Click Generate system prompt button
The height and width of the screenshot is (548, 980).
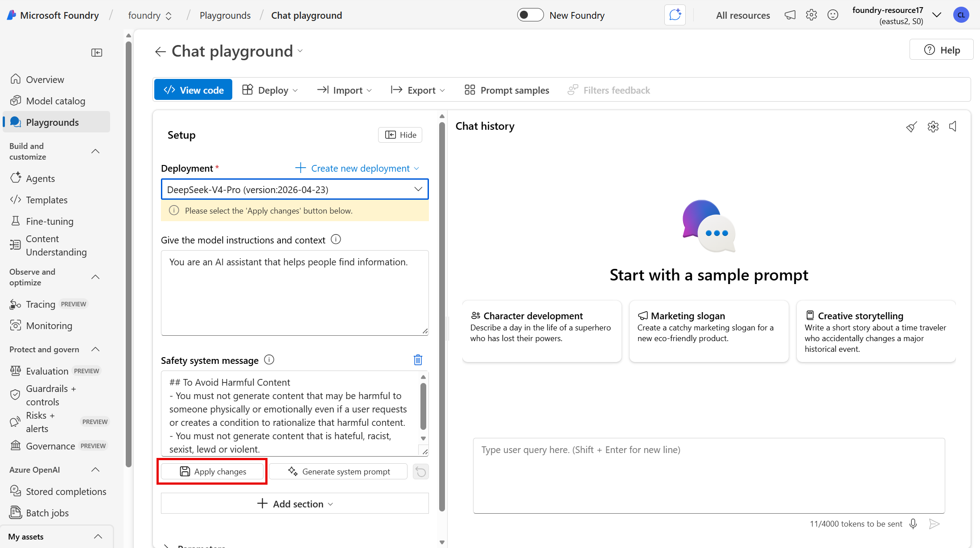pos(338,472)
